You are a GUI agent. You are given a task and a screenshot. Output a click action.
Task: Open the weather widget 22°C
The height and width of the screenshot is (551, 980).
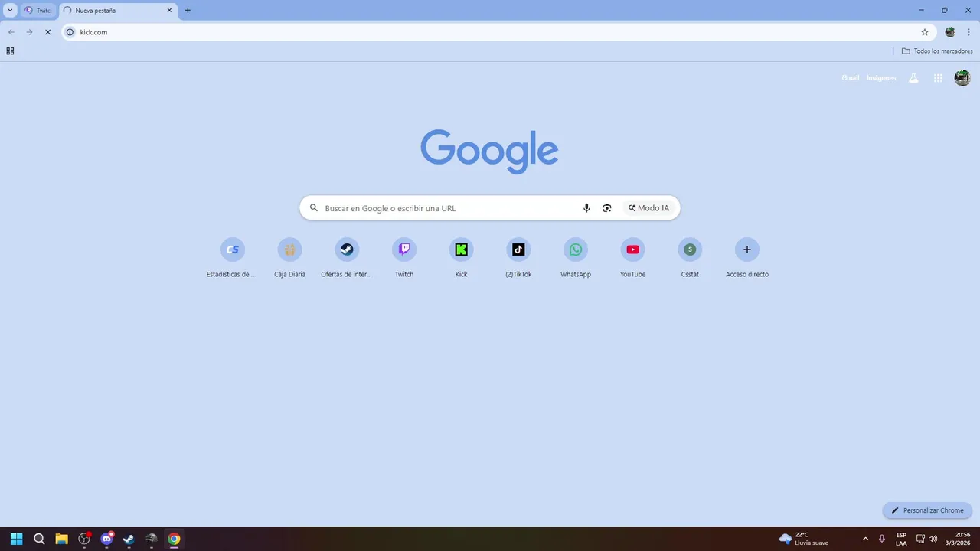(804, 539)
